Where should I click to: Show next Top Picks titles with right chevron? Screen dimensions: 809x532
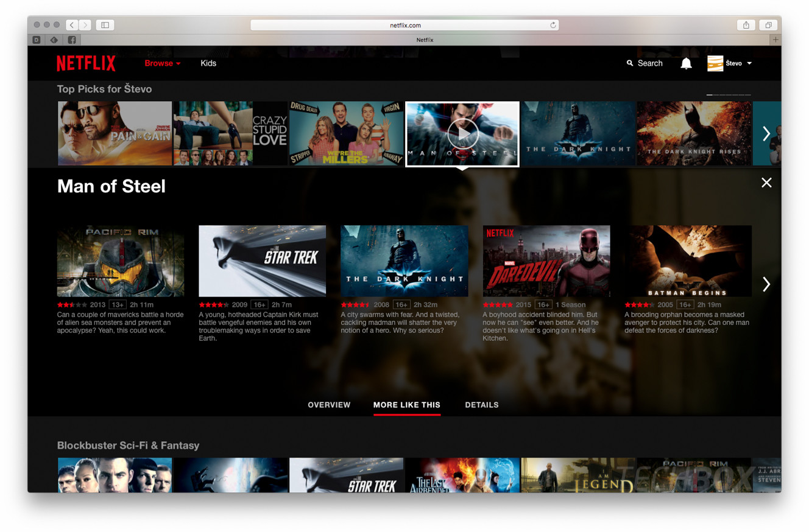[x=766, y=134]
